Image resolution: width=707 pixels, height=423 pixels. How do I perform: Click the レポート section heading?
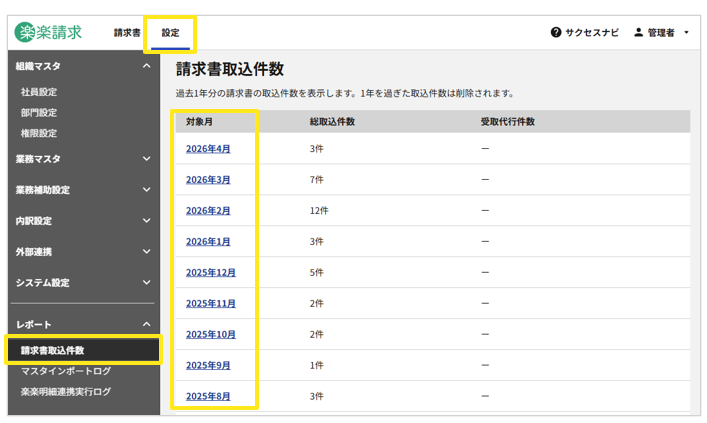pyautogui.click(x=33, y=324)
